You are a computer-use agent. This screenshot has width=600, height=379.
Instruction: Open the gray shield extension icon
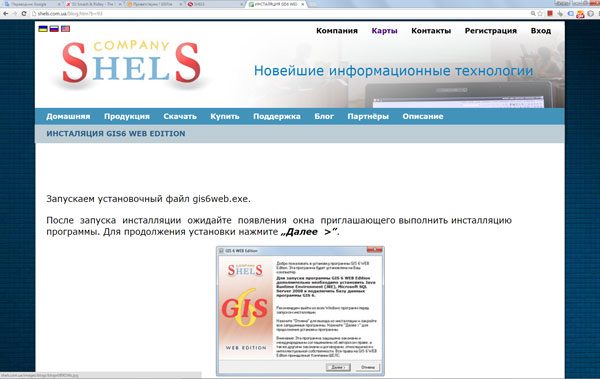pos(590,13)
